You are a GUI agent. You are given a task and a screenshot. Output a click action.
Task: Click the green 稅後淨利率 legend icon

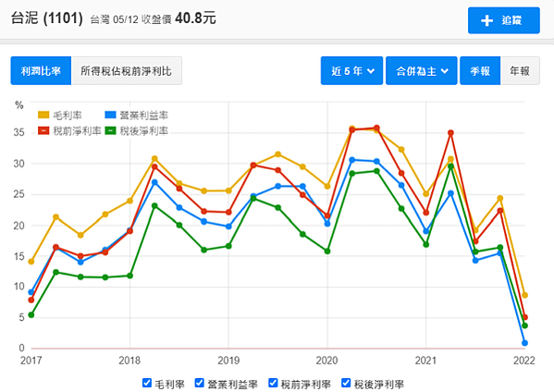pyautogui.click(x=110, y=131)
